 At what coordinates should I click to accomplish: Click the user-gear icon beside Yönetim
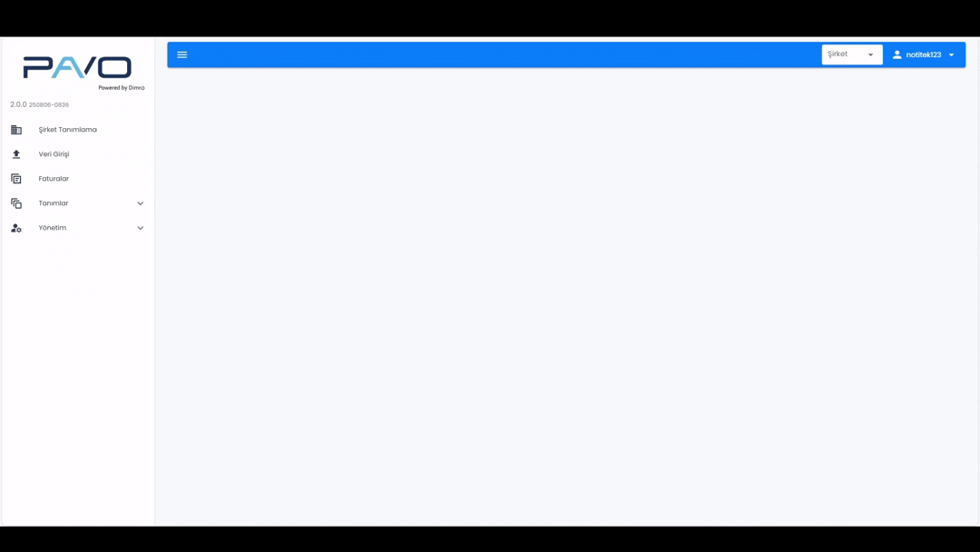[x=16, y=228]
